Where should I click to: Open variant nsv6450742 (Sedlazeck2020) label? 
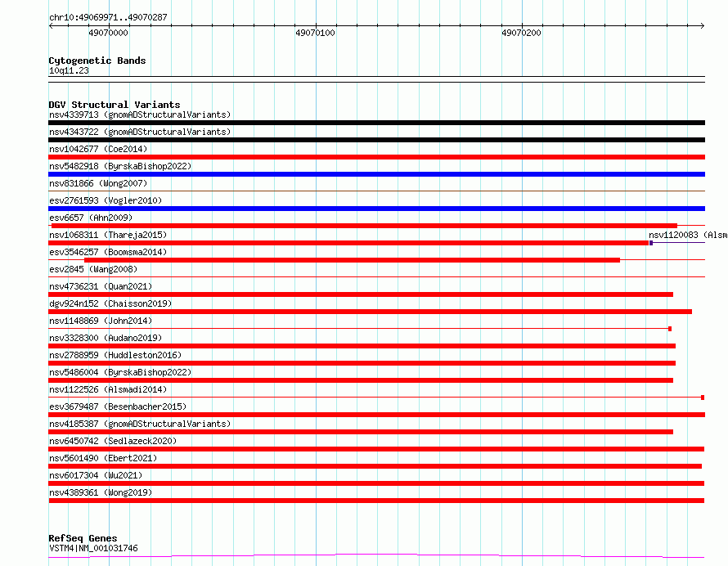[x=113, y=441]
